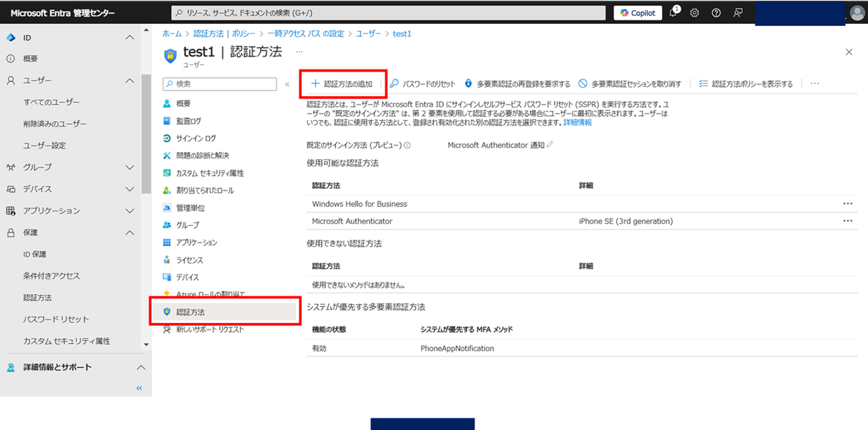Open the help question mark icon
Viewport: 868px width, 430px height.
716,13
